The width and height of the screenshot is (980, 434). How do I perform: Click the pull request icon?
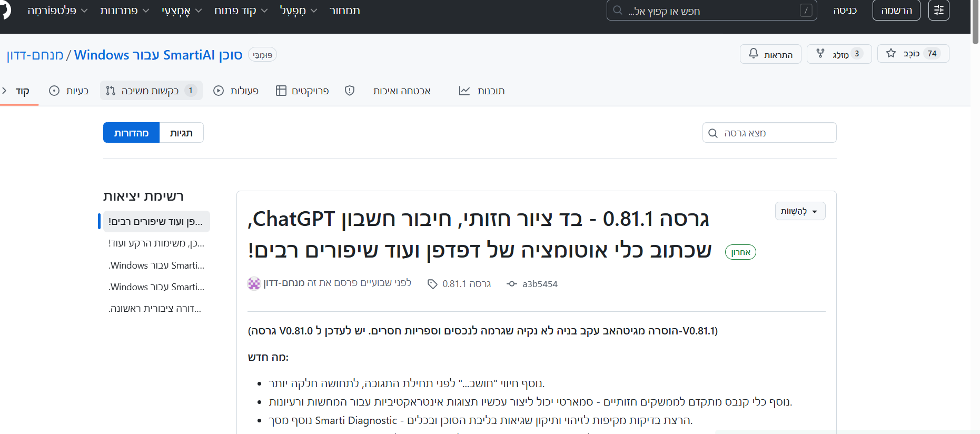pos(111,91)
